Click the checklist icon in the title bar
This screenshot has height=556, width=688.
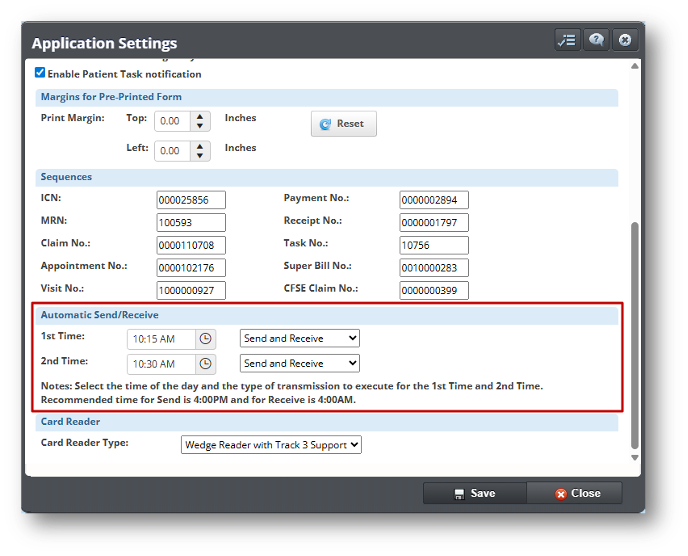tap(567, 40)
